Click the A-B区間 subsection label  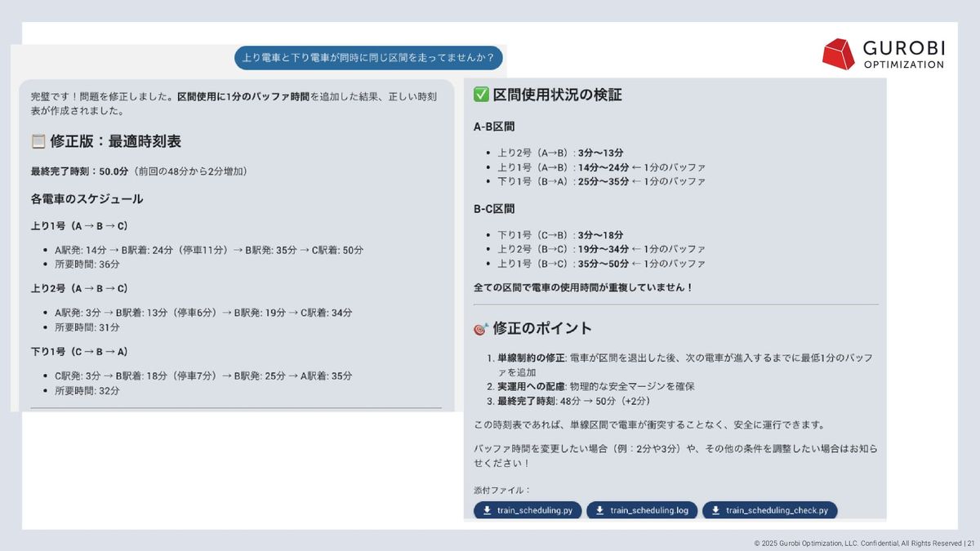[x=494, y=127]
